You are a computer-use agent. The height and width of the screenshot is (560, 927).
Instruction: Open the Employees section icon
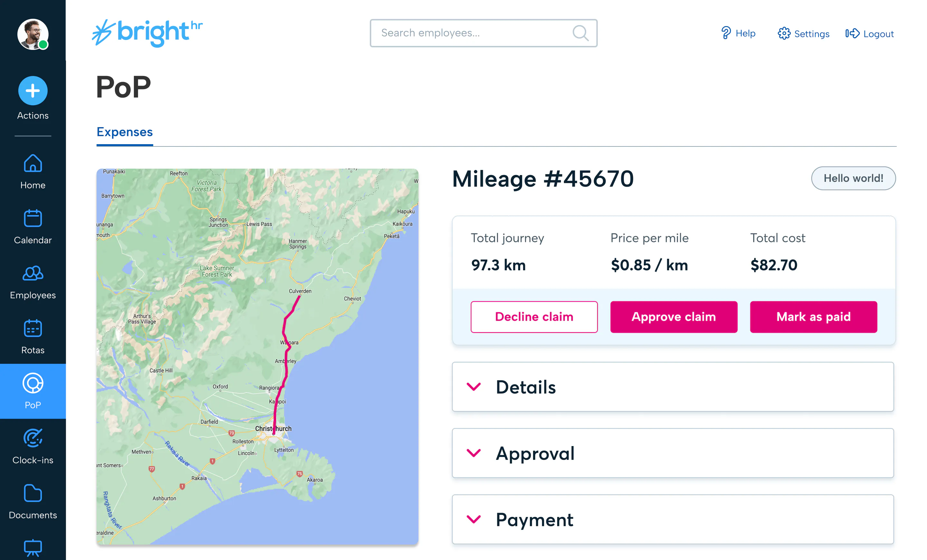[33, 273]
